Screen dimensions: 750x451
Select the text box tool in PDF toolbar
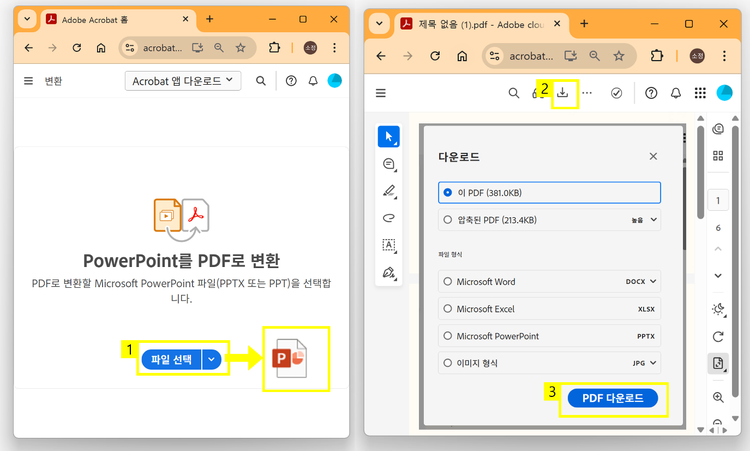pos(389,245)
